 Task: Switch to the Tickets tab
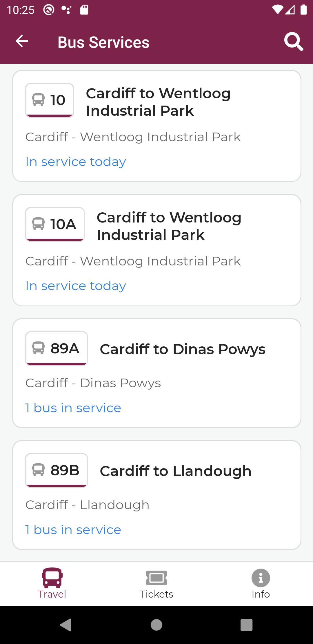(x=156, y=583)
